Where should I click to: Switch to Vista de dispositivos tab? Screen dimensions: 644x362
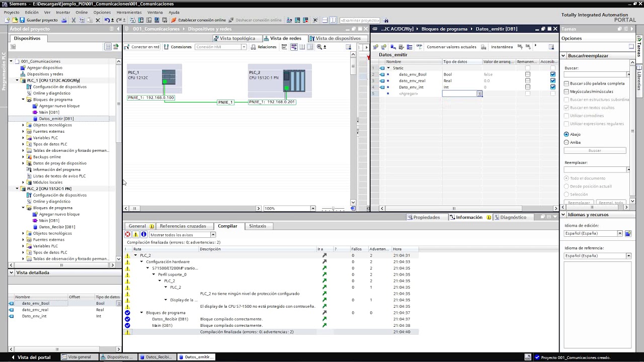(335, 38)
